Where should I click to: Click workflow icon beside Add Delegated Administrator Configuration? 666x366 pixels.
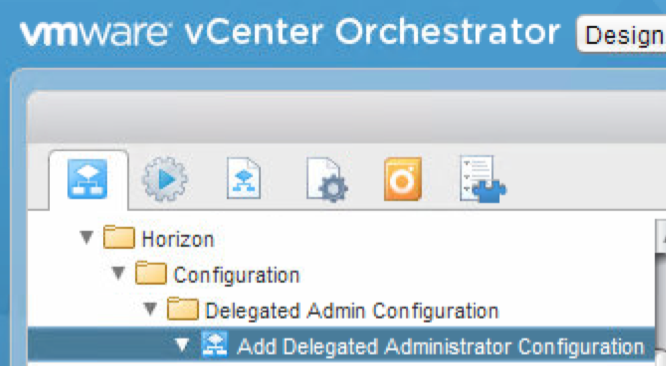[x=214, y=344]
